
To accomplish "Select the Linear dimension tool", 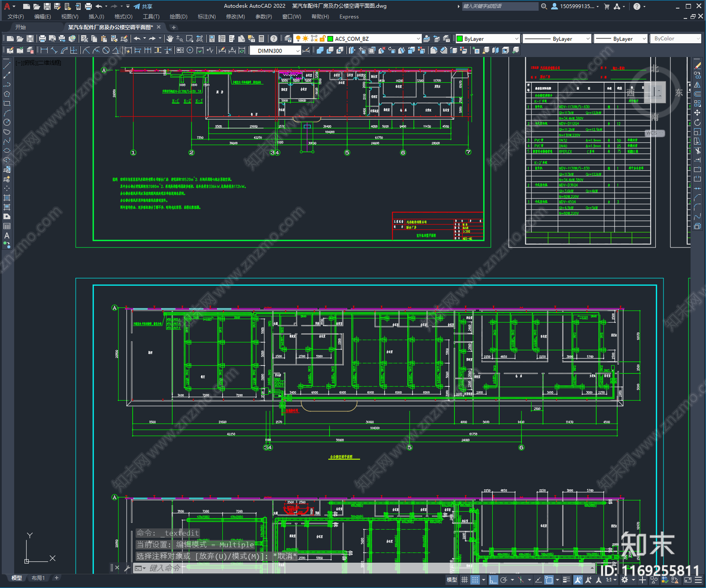I will point(44,50).
